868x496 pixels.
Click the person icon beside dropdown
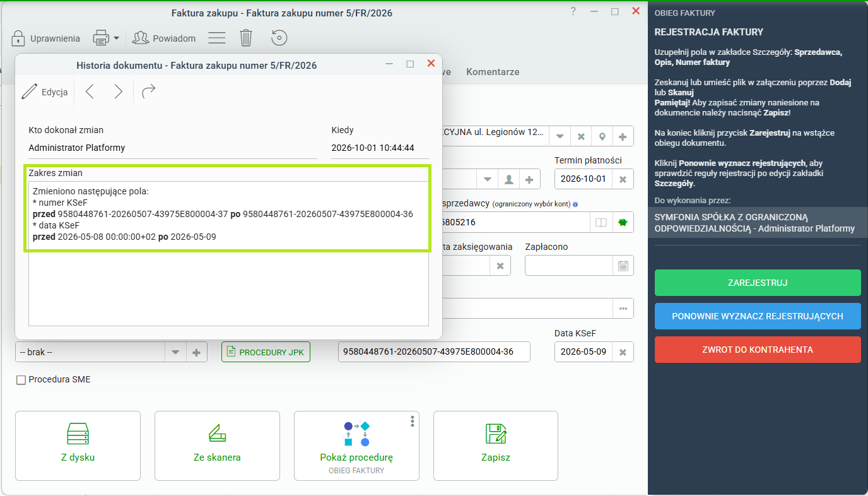(x=508, y=179)
